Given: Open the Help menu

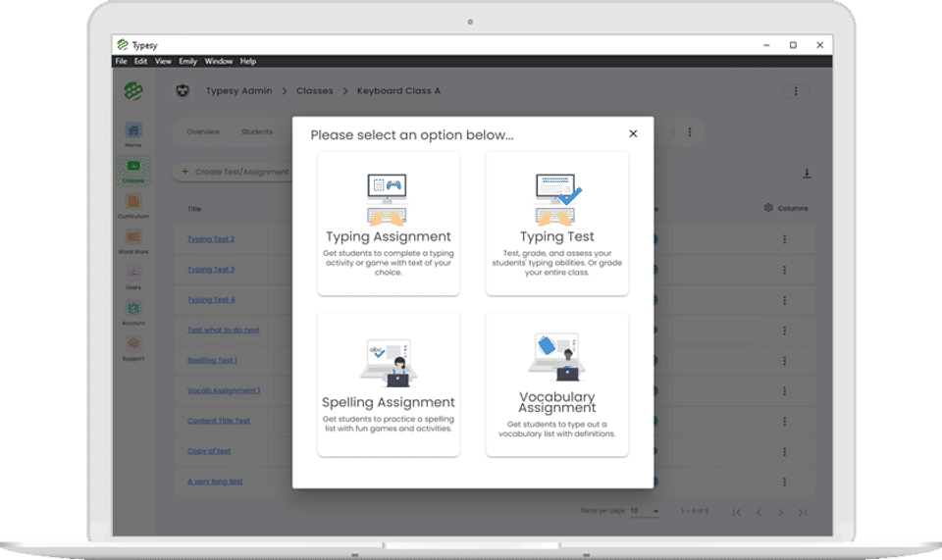Looking at the screenshot, I should [248, 61].
